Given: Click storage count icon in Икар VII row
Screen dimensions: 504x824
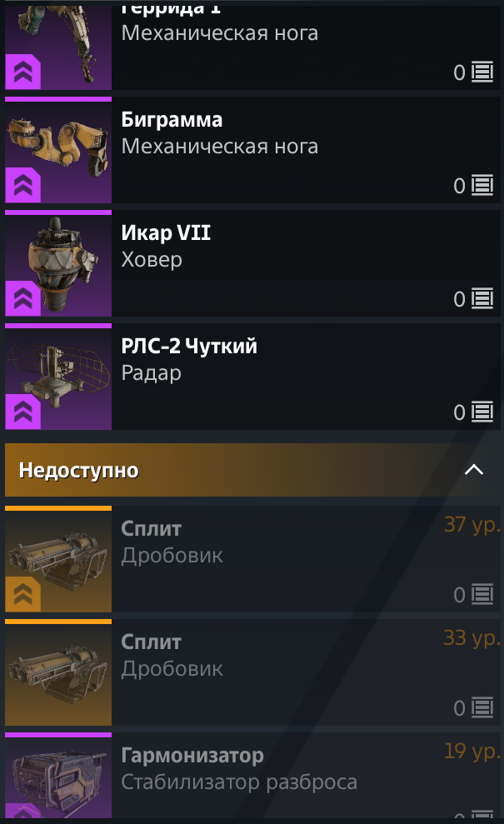Looking at the screenshot, I should [x=482, y=299].
